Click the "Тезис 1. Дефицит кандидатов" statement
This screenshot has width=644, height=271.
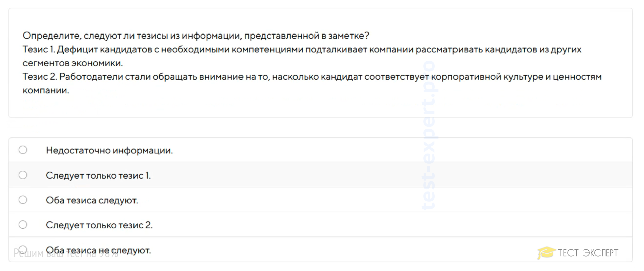pos(302,50)
